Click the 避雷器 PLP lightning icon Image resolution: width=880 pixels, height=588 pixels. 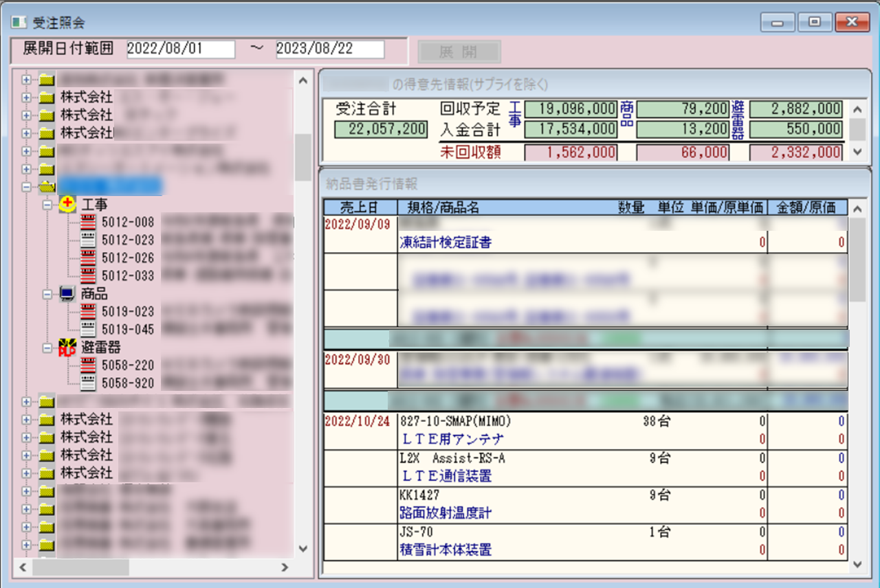[67, 347]
